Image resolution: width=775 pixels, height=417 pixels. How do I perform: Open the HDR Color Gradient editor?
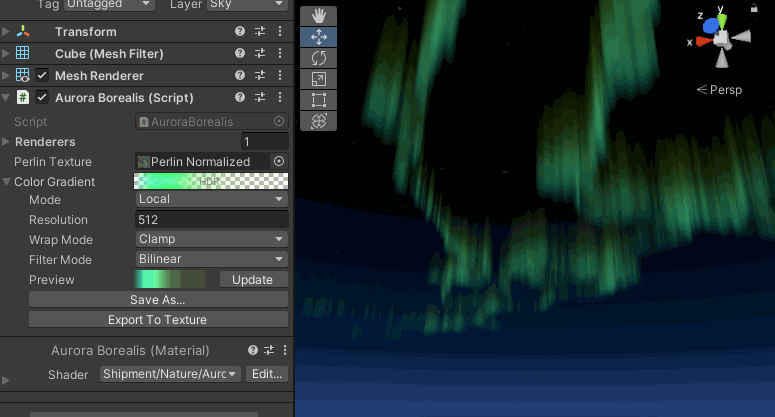(211, 181)
